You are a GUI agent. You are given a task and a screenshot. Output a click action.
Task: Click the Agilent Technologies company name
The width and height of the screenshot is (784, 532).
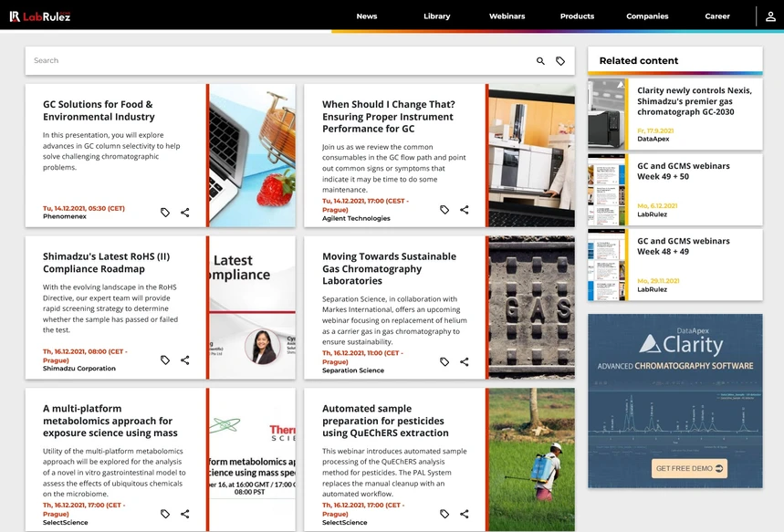pyautogui.click(x=356, y=218)
